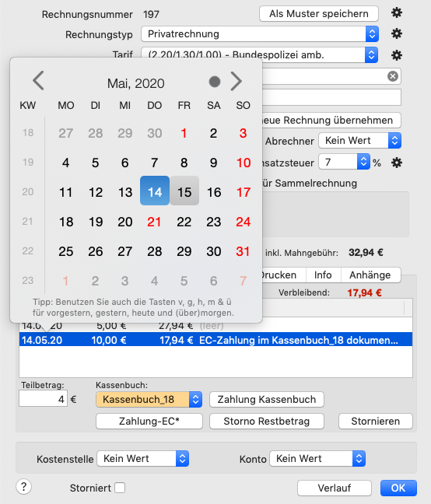Open the Konto Kein Wert dropdown
The width and height of the screenshot is (431, 504).
[317, 459]
